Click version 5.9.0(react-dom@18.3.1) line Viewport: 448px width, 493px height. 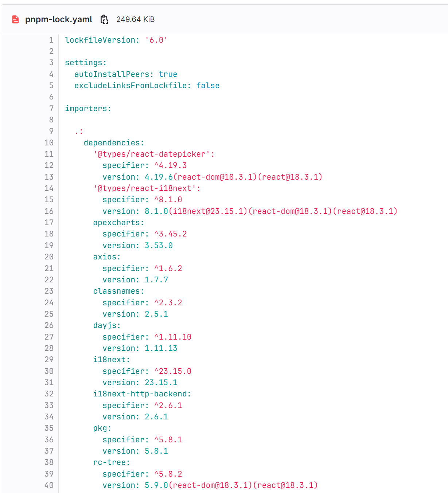coord(210,485)
